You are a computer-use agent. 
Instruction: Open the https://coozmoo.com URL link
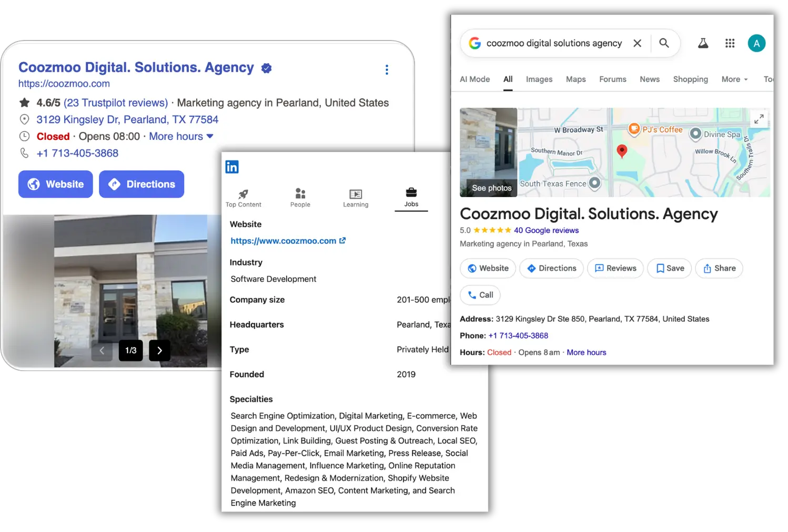[x=64, y=84]
